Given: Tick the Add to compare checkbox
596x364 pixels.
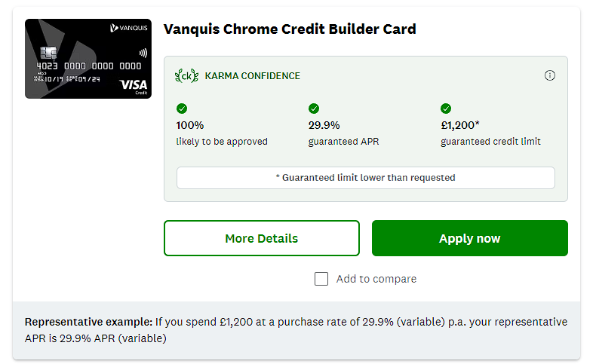Looking at the screenshot, I should (321, 279).
